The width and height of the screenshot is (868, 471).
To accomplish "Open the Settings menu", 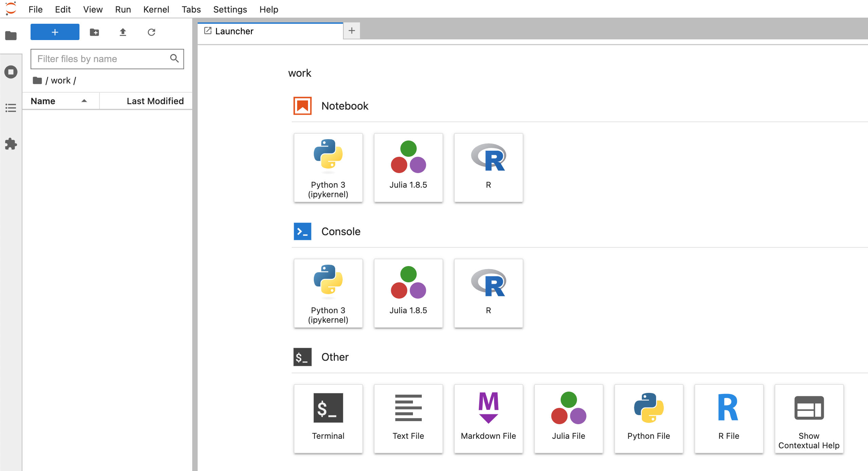I will tap(230, 10).
